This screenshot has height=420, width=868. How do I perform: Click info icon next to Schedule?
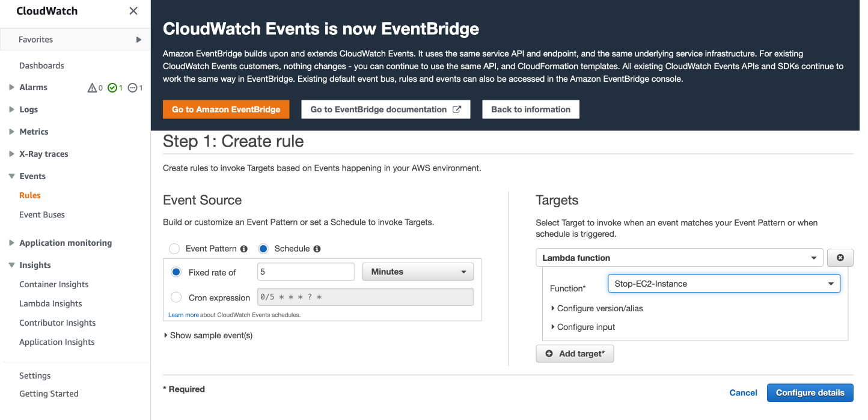point(317,249)
